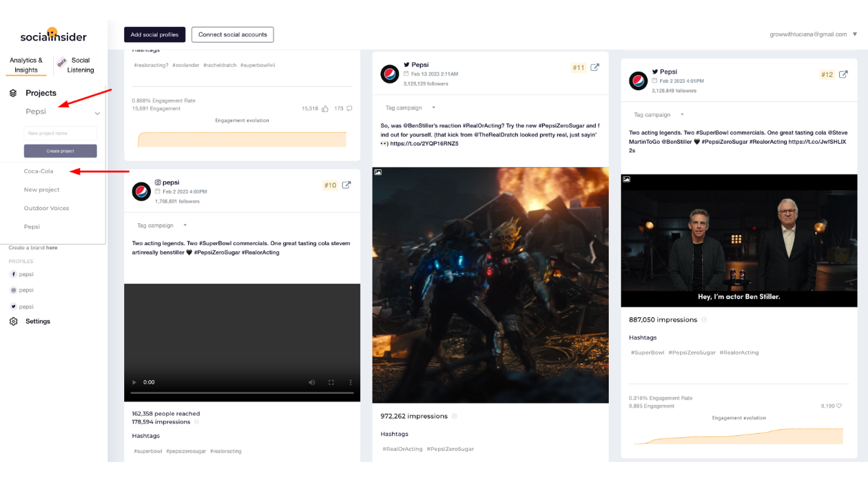Select the Twitter pepsi profile

point(21,306)
